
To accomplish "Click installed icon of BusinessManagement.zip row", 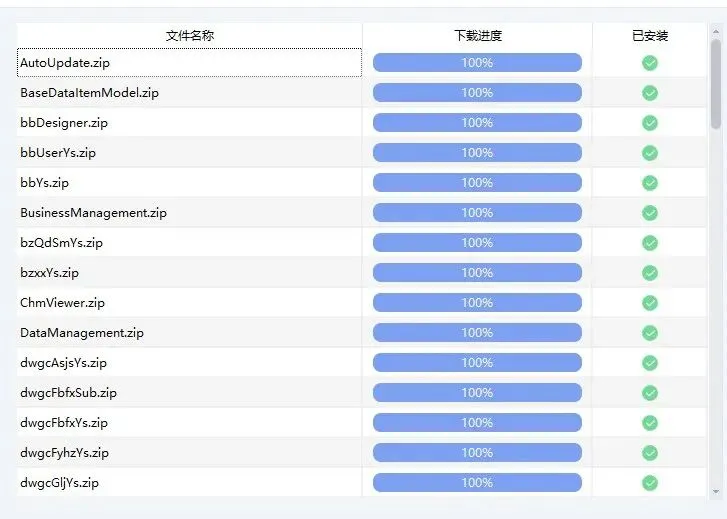I will (650, 213).
